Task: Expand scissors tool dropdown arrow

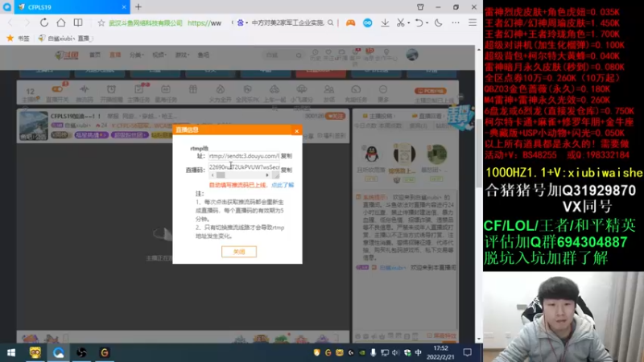Action: [409, 23]
